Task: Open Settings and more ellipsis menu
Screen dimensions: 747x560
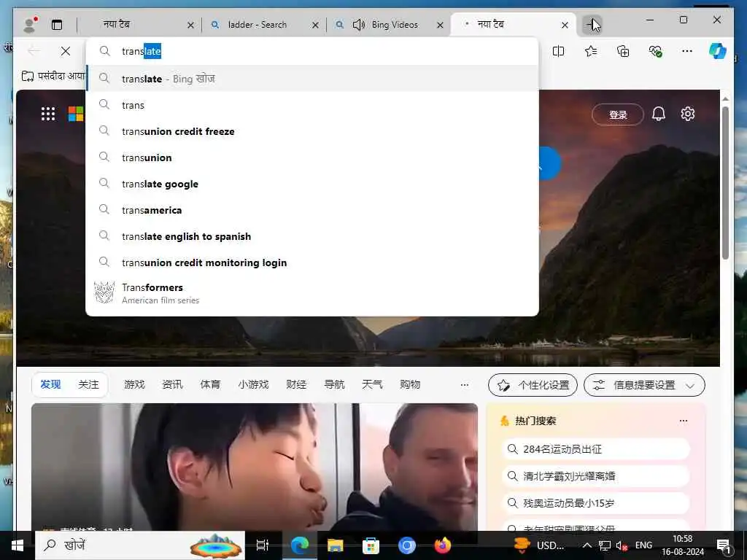Action: pyautogui.click(x=687, y=51)
